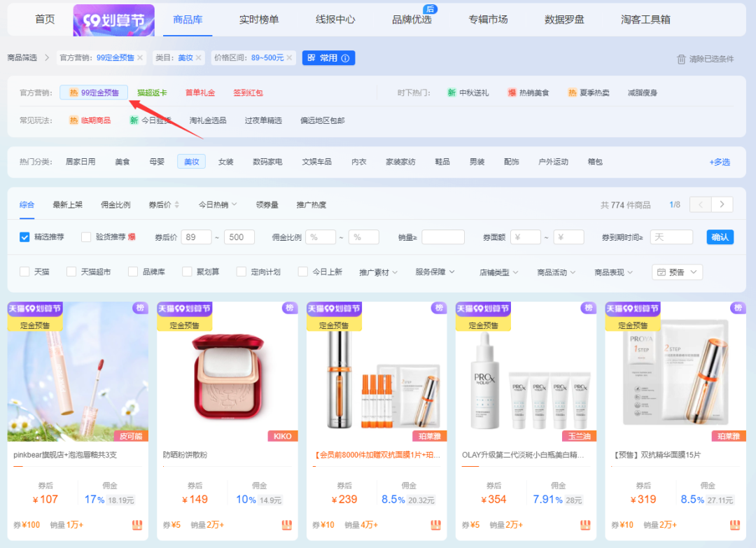Check the 定向计划 checkbox

click(x=241, y=272)
